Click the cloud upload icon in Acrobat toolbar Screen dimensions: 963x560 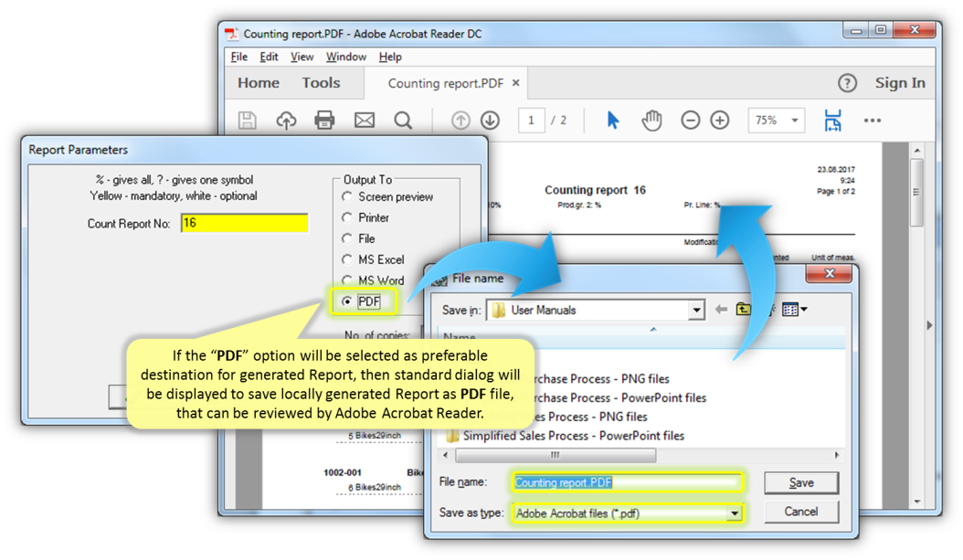(x=286, y=120)
